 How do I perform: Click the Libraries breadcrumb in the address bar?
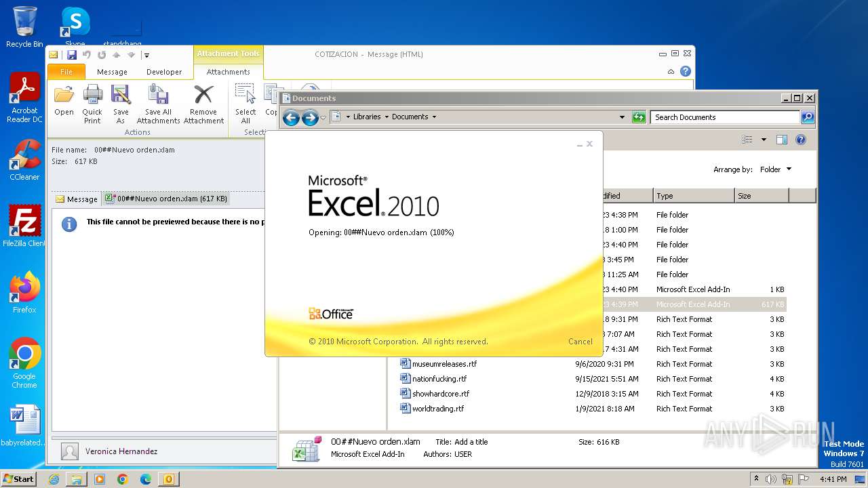click(x=367, y=117)
